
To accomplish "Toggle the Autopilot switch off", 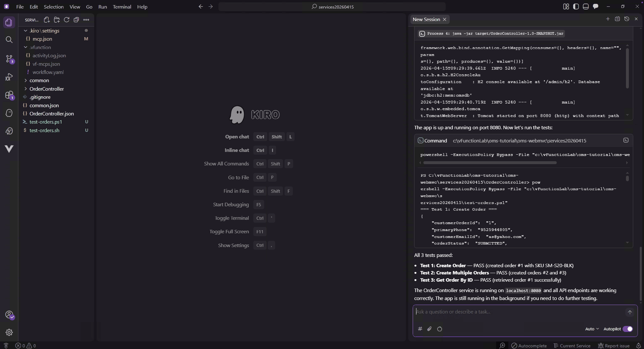I will click(628, 329).
